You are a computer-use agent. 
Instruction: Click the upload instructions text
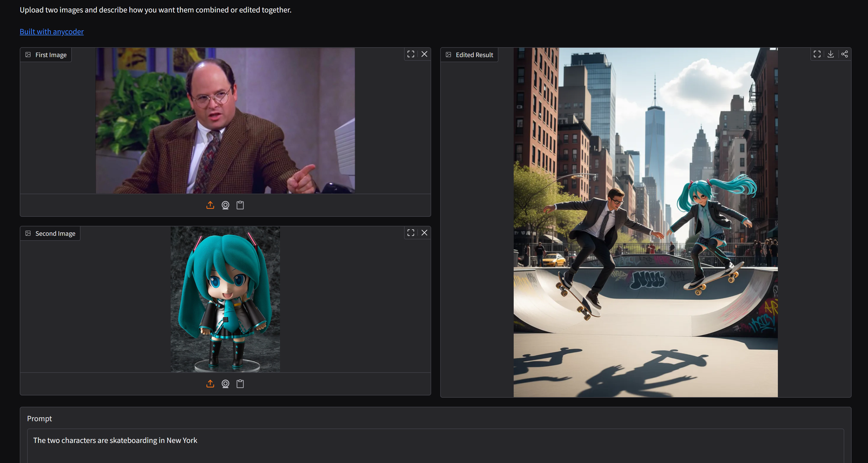pyautogui.click(x=155, y=10)
